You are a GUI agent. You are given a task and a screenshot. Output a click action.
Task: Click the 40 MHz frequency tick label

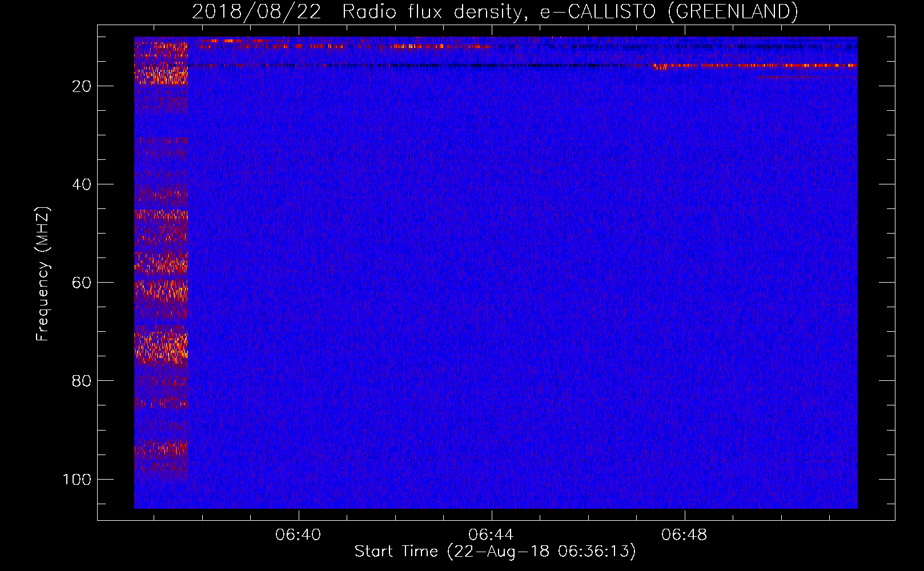tap(82, 184)
